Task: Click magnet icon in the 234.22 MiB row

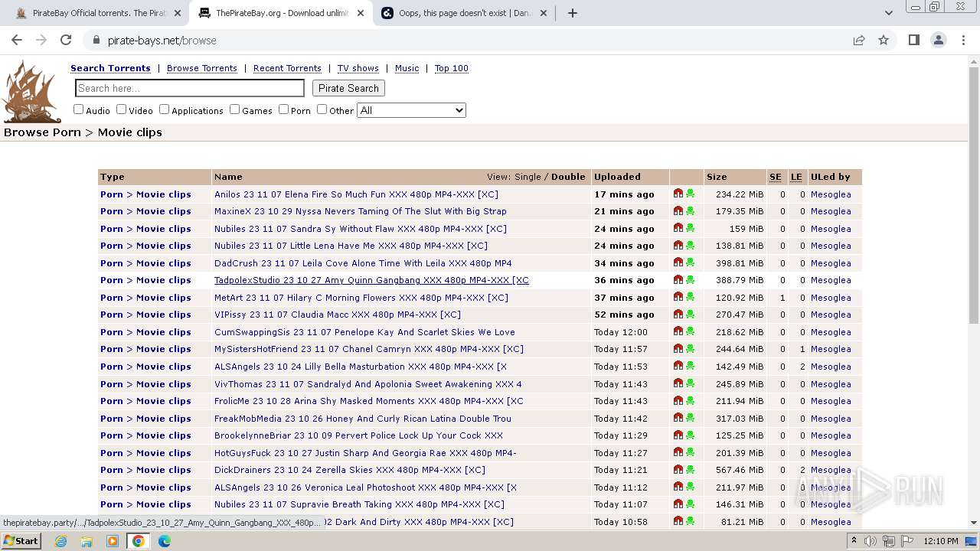Action: point(678,194)
